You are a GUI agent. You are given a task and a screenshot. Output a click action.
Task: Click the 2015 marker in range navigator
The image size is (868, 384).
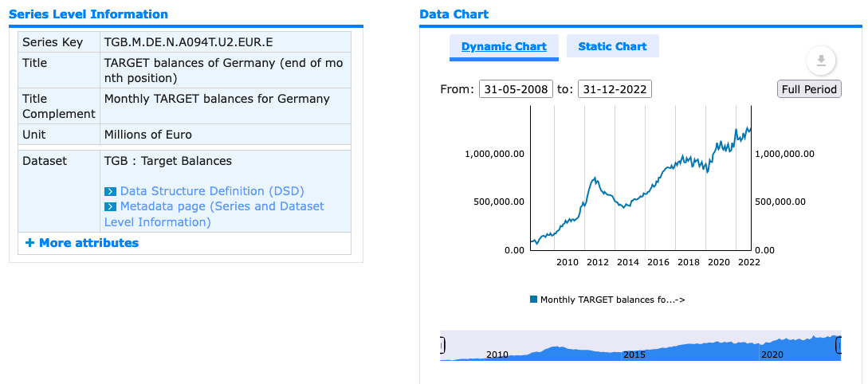point(634,354)
